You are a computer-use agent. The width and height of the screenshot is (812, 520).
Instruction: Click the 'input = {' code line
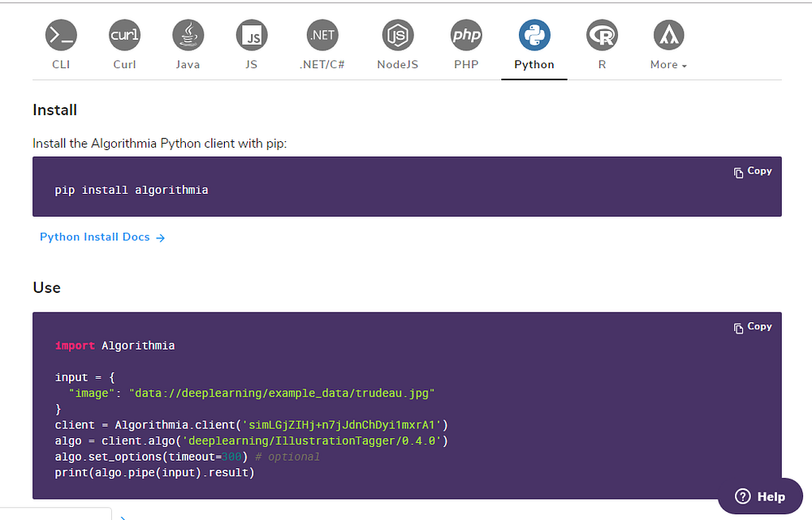(x=85, y=378)
